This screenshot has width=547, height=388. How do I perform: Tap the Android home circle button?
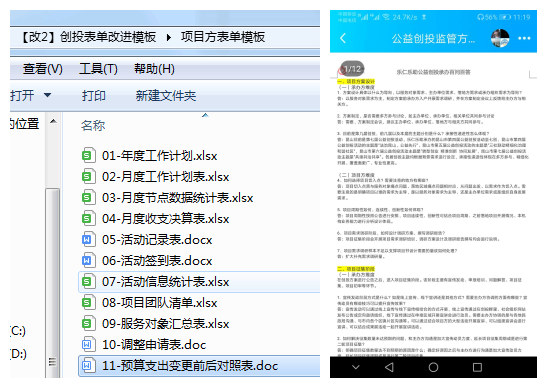point(433,367)
